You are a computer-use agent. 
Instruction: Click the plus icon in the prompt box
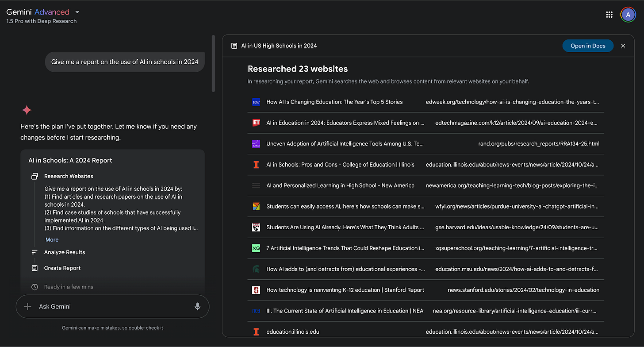27,306
